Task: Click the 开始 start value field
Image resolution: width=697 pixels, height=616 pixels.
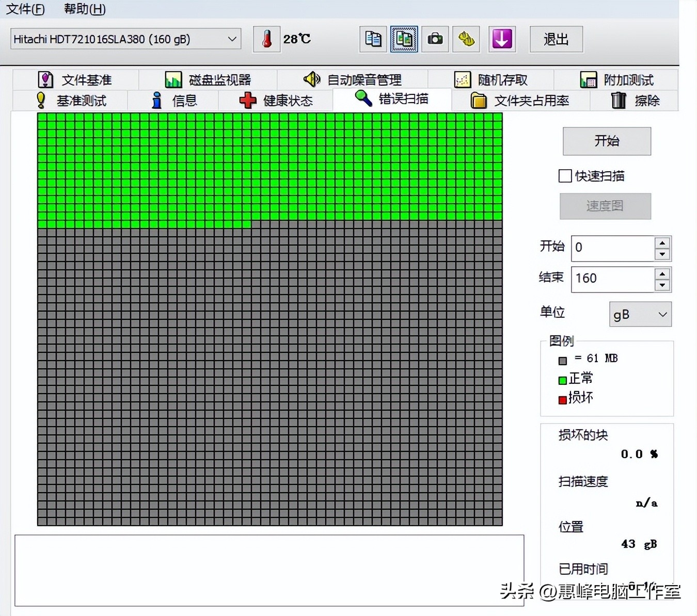Action: [x=613, y=248]
